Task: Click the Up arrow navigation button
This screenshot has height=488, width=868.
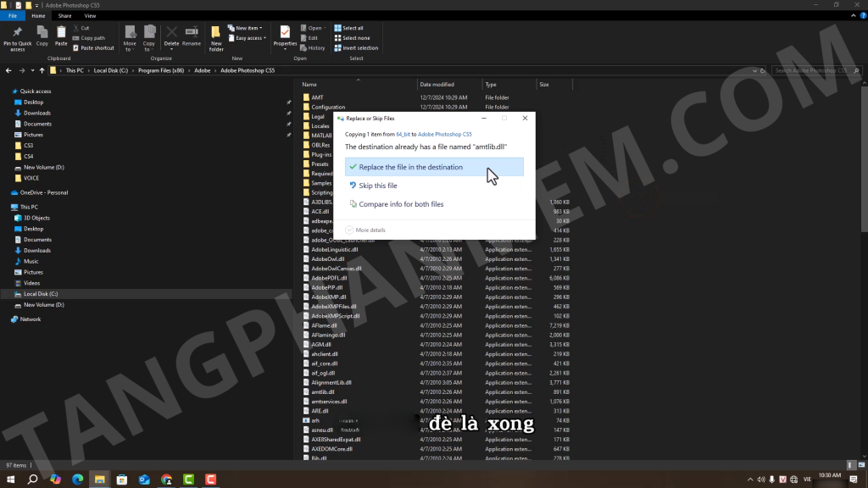Action: click(42, 70)
